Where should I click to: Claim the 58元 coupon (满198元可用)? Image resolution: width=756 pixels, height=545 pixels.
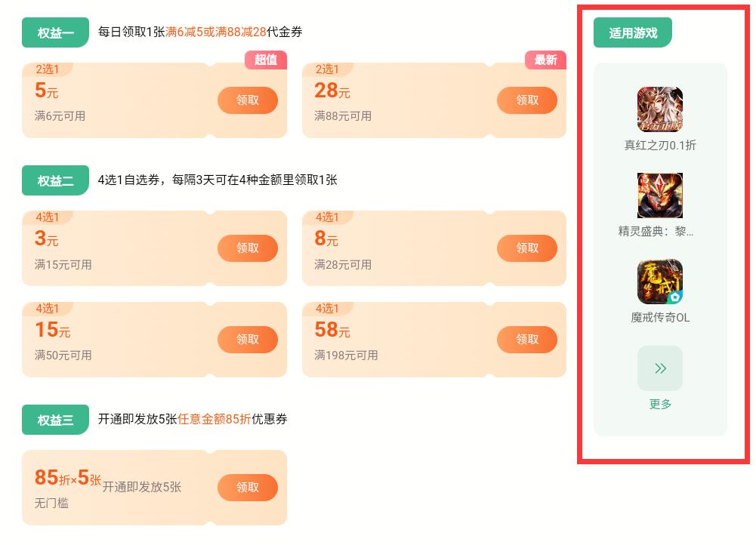pyautogui.click(x=526, y=340)
